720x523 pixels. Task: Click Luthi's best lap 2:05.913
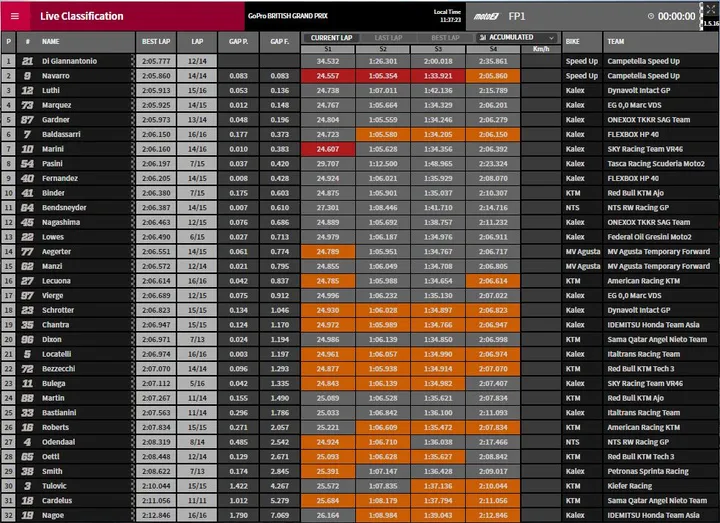pos(156,90)
